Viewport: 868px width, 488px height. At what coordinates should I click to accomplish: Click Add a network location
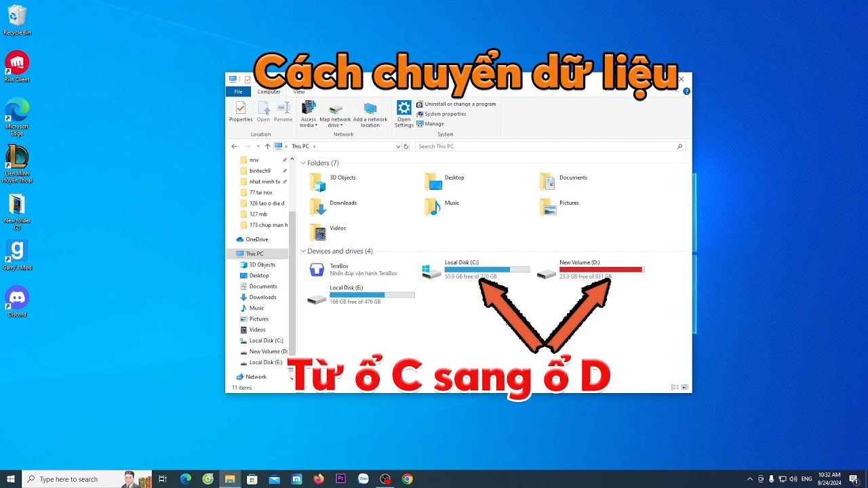pyautogui.click(x=370, y=115)
